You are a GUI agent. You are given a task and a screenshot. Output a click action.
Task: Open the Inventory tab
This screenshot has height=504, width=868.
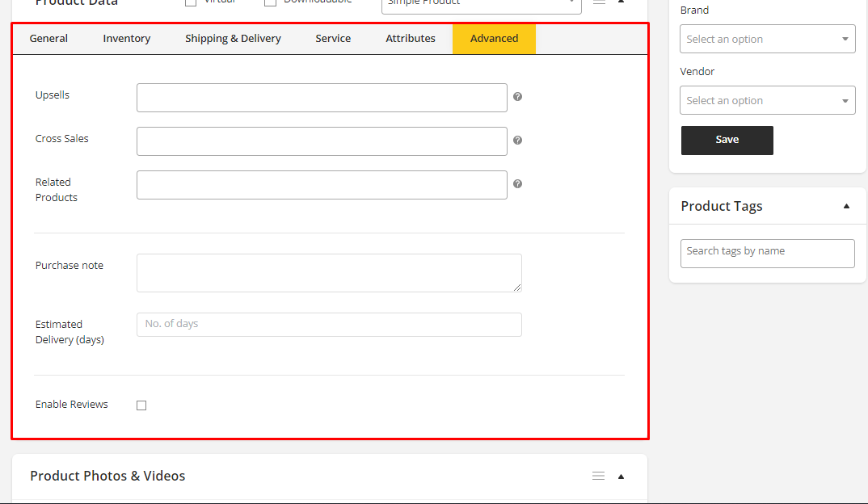click(x=127, y=39)
